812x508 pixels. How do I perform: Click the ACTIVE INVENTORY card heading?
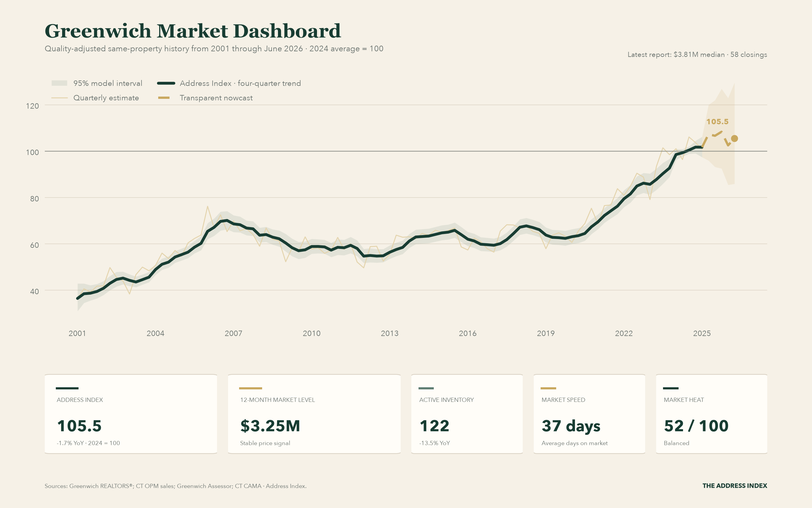point(447,400)
